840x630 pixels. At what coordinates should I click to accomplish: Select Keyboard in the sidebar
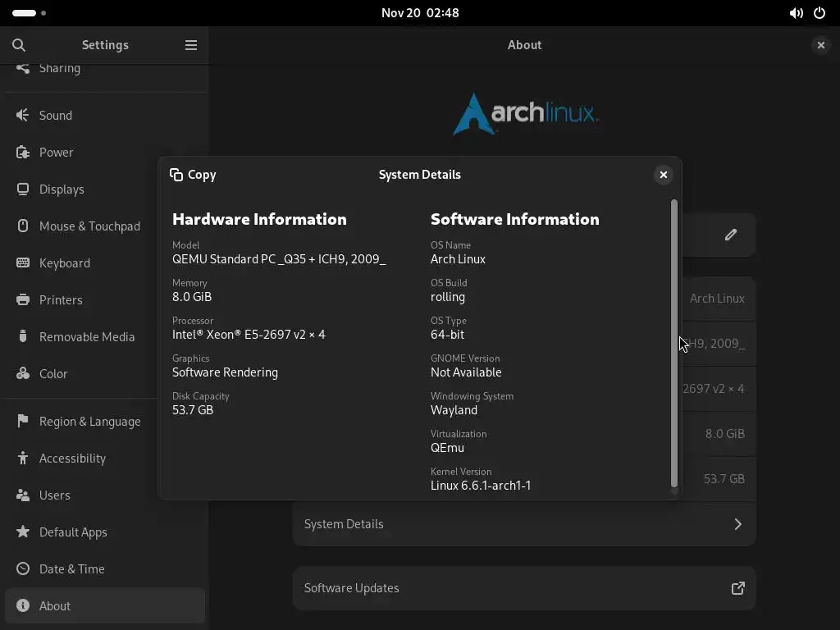(x=105, y=262)
